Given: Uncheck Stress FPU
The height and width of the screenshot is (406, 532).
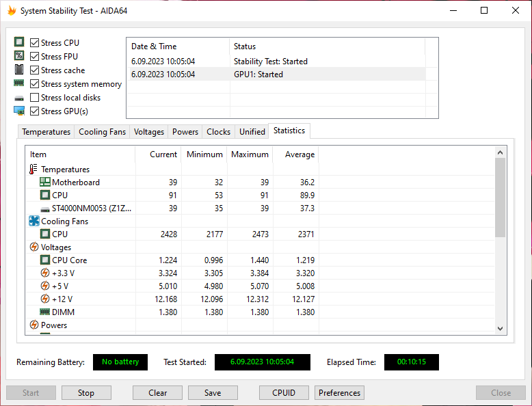Looking at the screenshot, I should [x=34, y=56].
